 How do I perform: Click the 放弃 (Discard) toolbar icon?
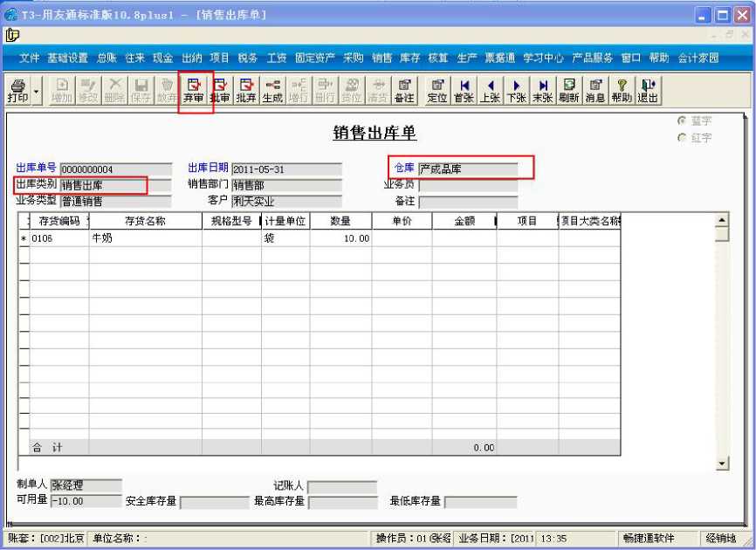pyautogui.click(x=167, y=91)
